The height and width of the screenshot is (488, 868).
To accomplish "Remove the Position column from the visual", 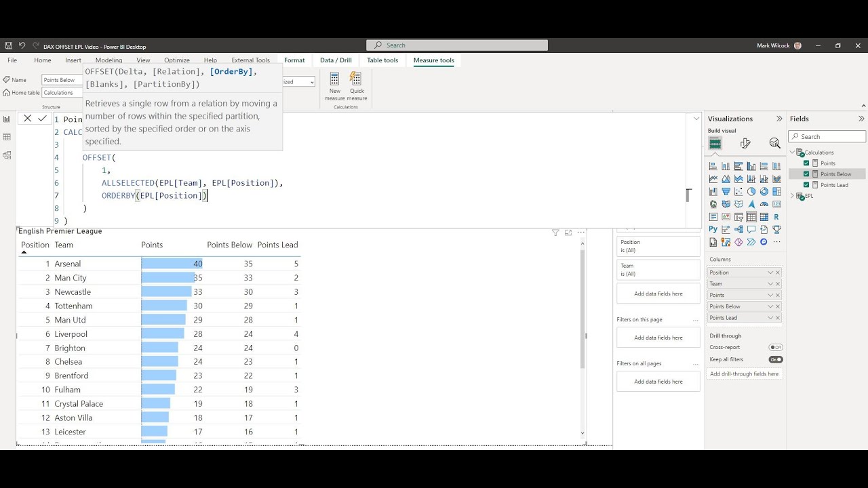I will [x=778, y=272].
